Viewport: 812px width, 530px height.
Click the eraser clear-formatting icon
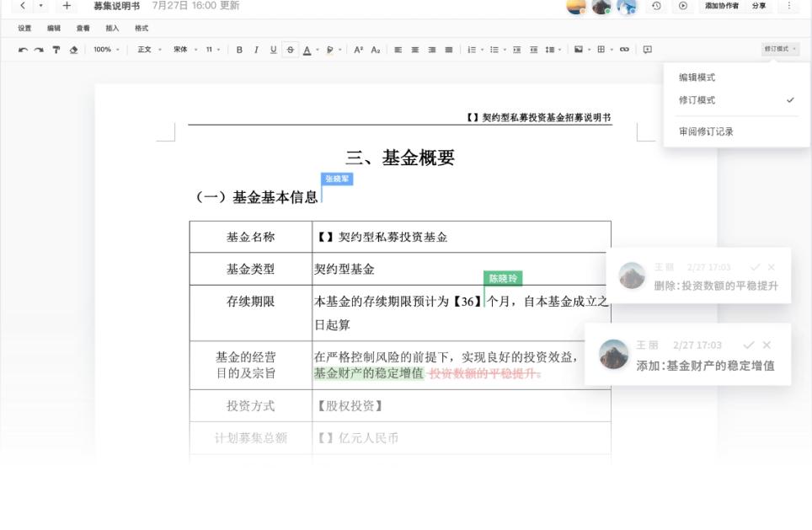(73, 50)
